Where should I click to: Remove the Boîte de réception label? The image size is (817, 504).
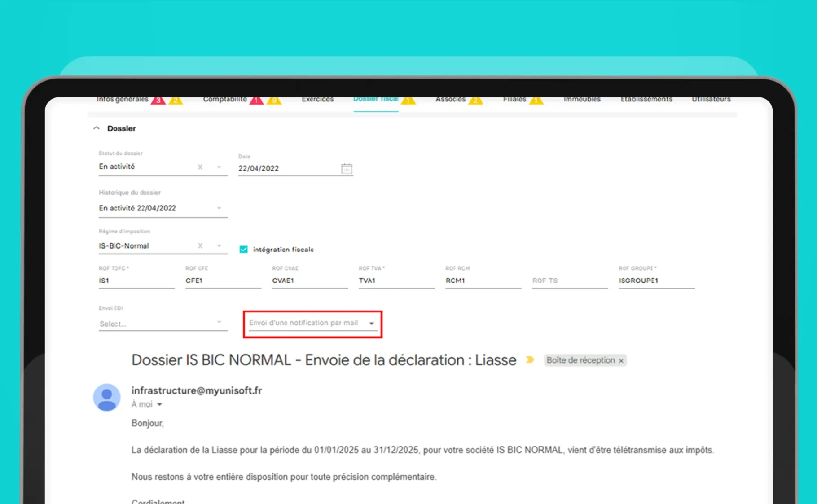(621, 361)
